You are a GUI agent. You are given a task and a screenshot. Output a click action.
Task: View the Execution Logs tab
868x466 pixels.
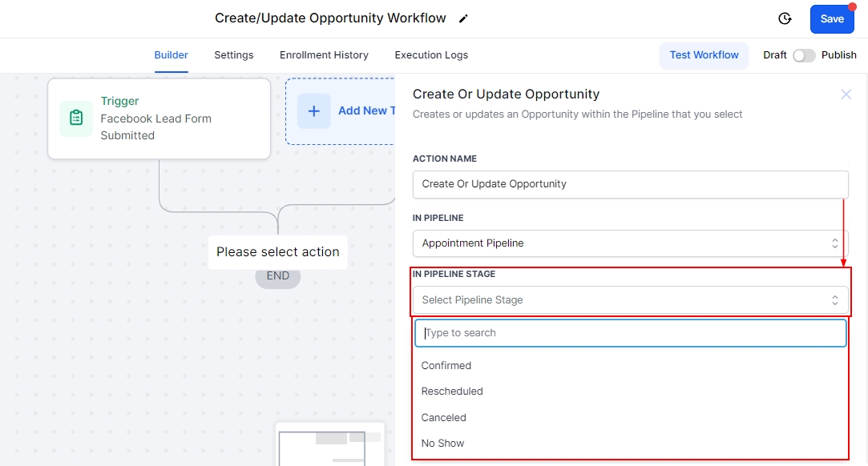(x=431, y=55)
